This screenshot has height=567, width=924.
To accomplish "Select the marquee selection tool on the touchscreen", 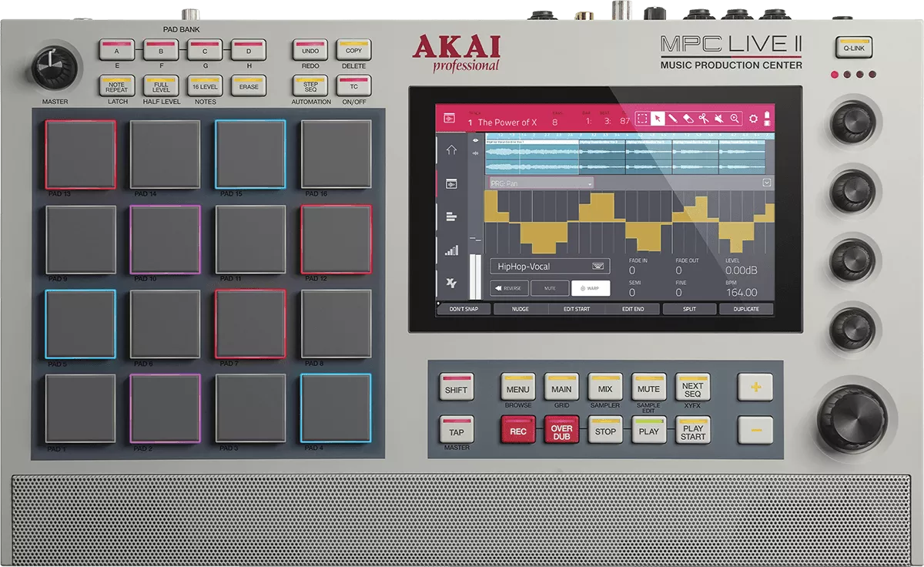I will pyautogui.click(x=644, y=118).
